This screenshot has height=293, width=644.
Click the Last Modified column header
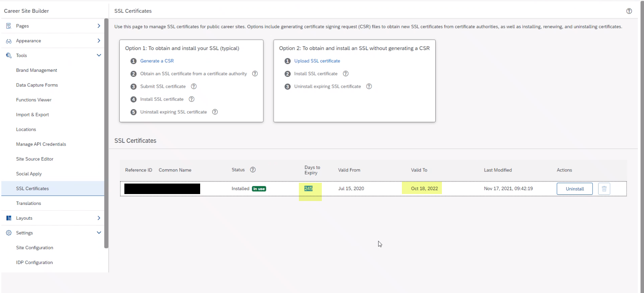point(498,170)
